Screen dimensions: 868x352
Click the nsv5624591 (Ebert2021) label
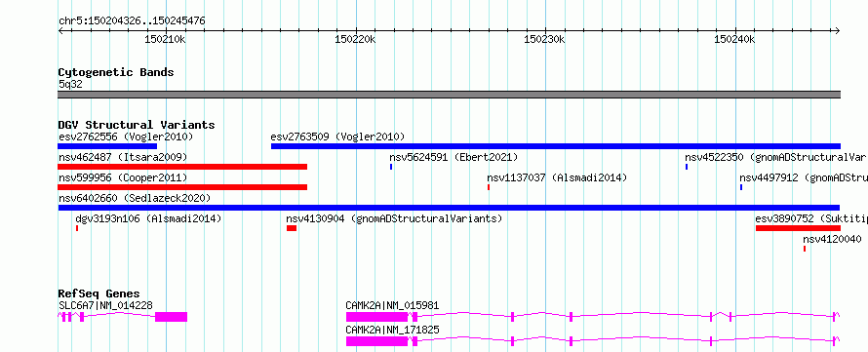[454, 157]
